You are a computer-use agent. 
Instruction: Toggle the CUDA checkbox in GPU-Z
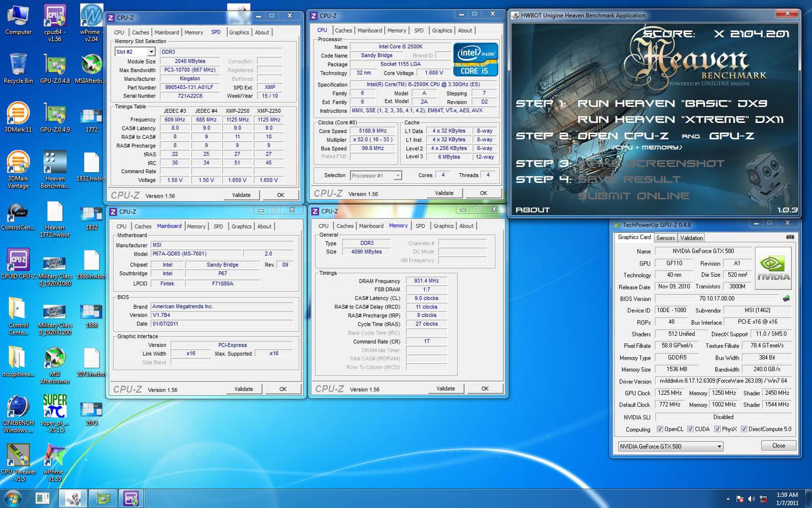[x=690, y=429]
